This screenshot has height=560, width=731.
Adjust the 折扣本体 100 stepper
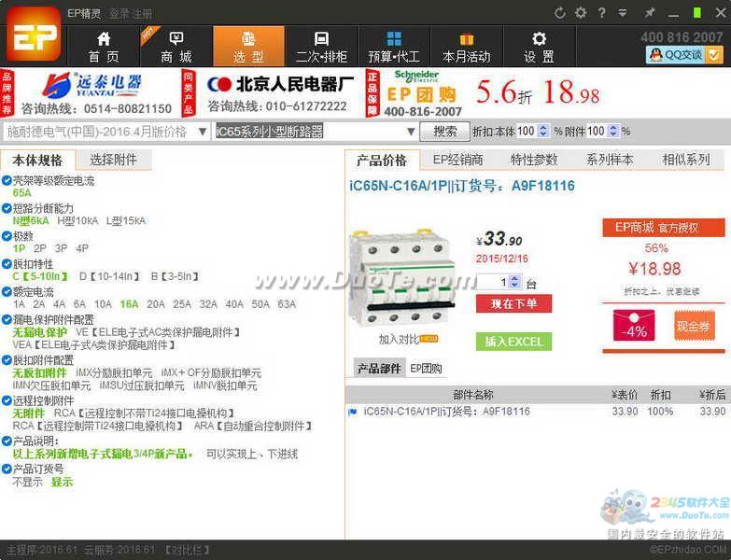pos(543,132)
